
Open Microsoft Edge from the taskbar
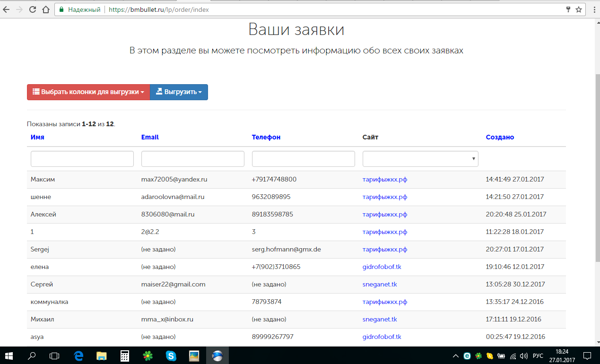(x=78, y=355)
